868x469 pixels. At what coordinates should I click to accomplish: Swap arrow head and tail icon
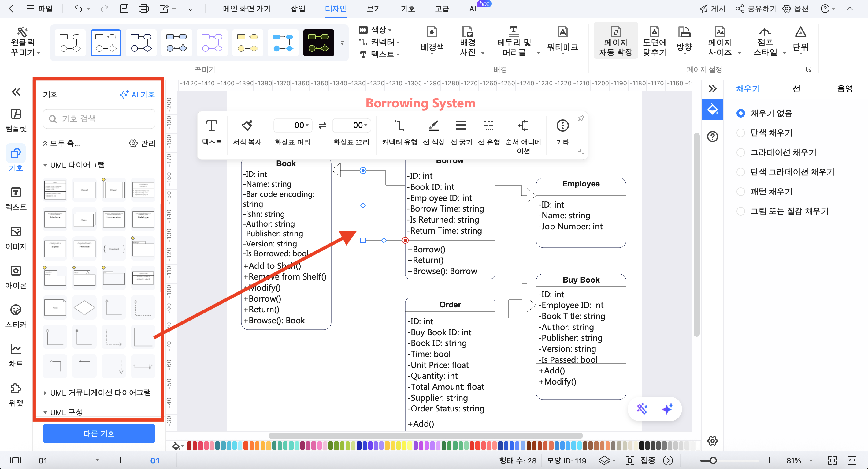(322, 126)
